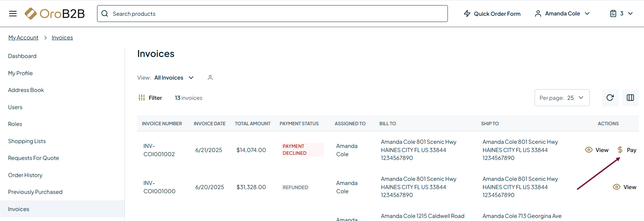This screenshot has height=221, width=644.
Task: Open the hamburger main menu
Action: (x=13, y=14)
